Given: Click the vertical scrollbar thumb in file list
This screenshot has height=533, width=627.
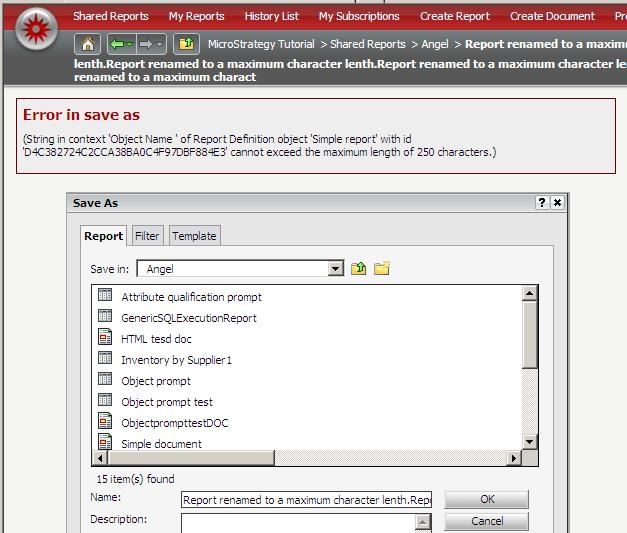Looking at the screenshot, I should [530, 335].
